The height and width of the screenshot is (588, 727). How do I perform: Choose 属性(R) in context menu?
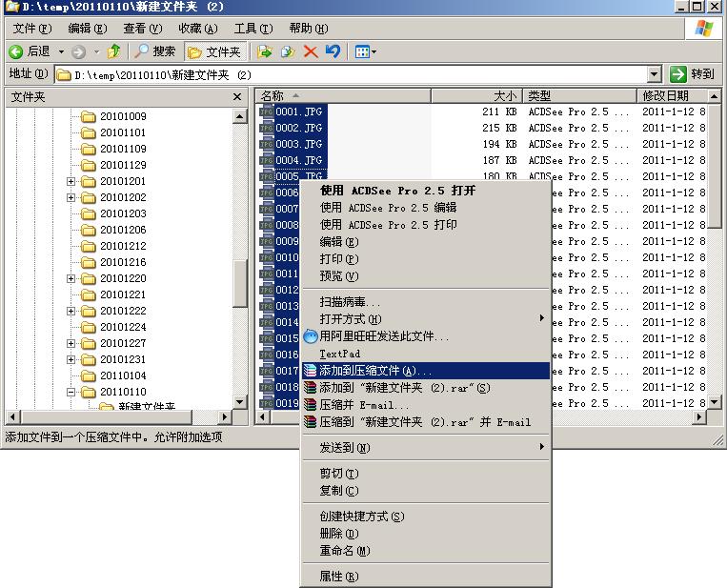[x=425, y=577]
